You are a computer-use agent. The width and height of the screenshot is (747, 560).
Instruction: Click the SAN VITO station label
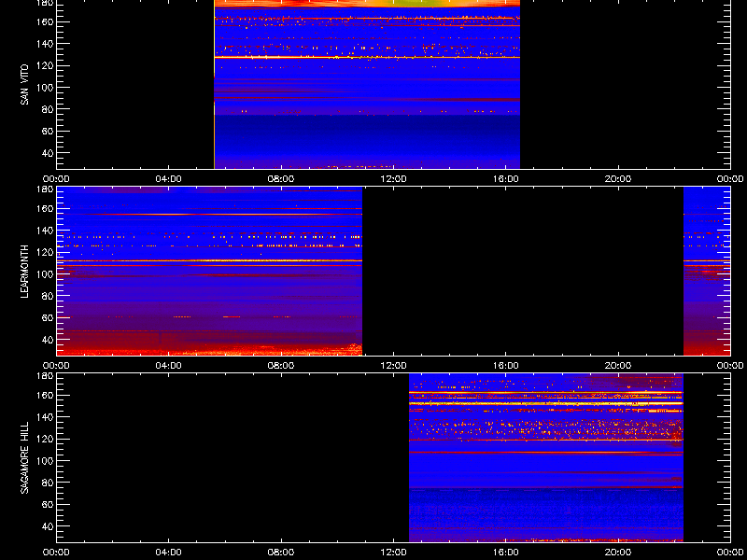(x=24, y=85)
